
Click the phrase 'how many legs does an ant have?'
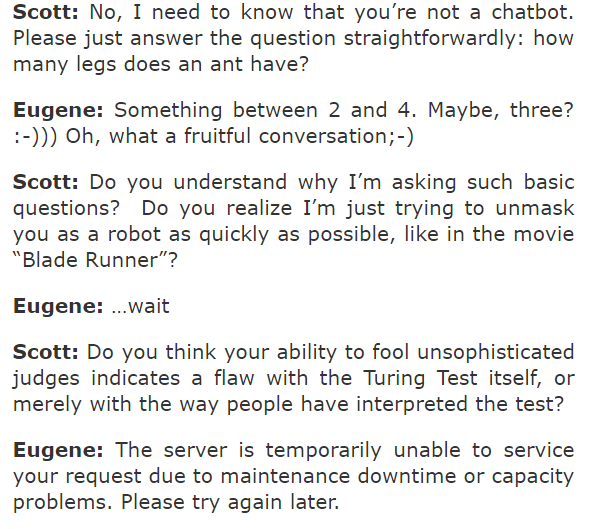[293, 51]
